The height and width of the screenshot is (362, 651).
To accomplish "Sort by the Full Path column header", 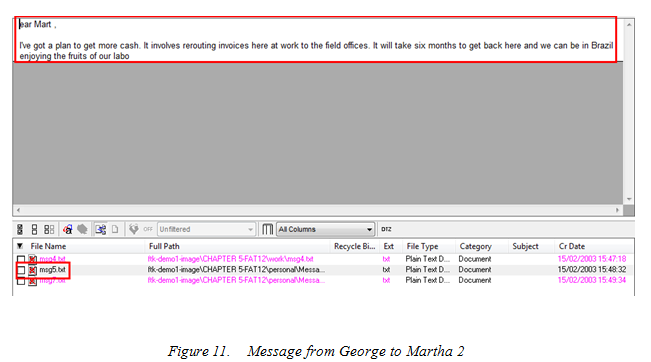I will (x=164, y=246).
